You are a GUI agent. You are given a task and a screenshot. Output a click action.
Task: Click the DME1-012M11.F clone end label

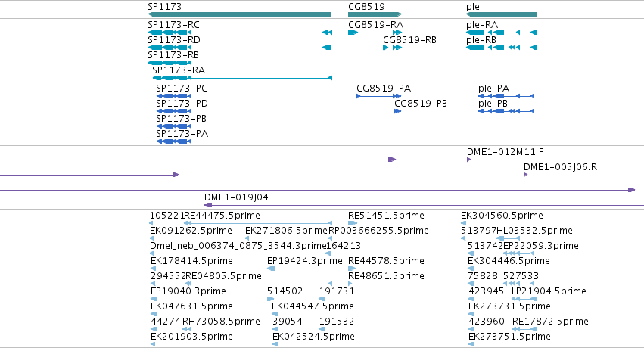point(505,152)
